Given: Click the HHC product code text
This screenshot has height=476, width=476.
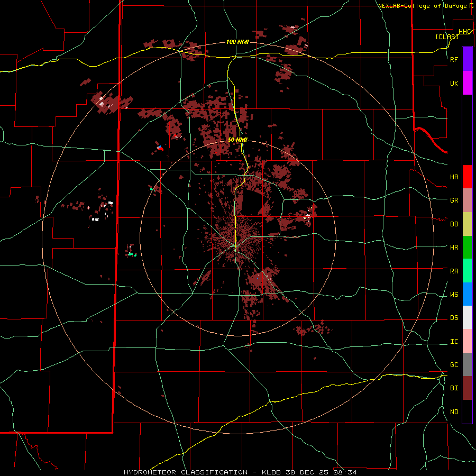Looking at the screenshot, I should point(464,32).
